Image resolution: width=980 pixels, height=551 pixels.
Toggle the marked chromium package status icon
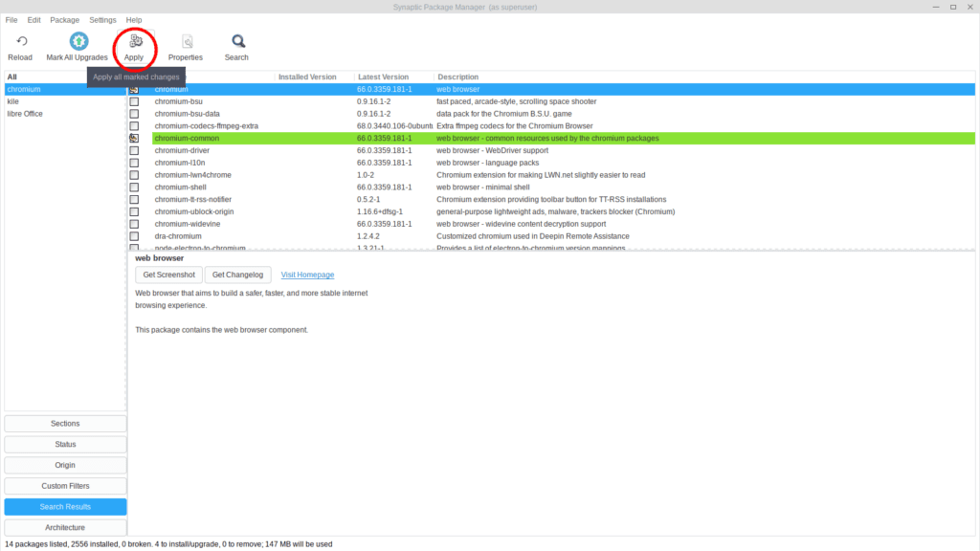pos(134,89)
